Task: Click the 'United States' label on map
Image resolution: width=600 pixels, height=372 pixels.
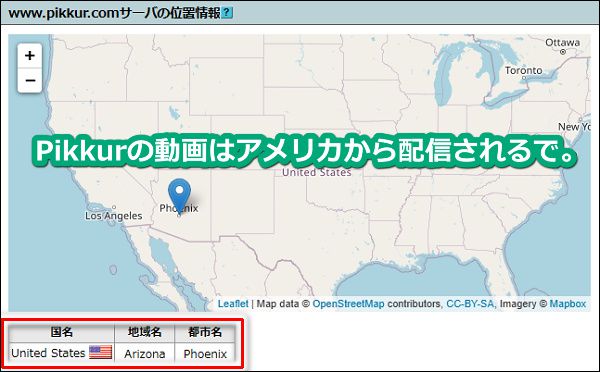Action: point(316,173)
